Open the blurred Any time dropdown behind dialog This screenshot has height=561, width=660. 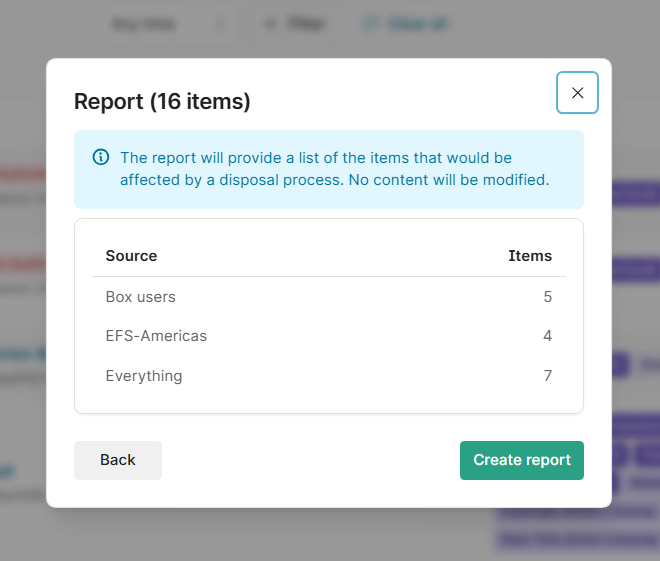point(165,23)
